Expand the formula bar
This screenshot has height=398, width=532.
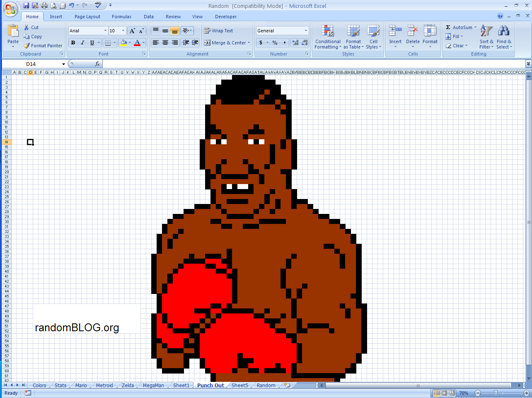tap(528, 64)
